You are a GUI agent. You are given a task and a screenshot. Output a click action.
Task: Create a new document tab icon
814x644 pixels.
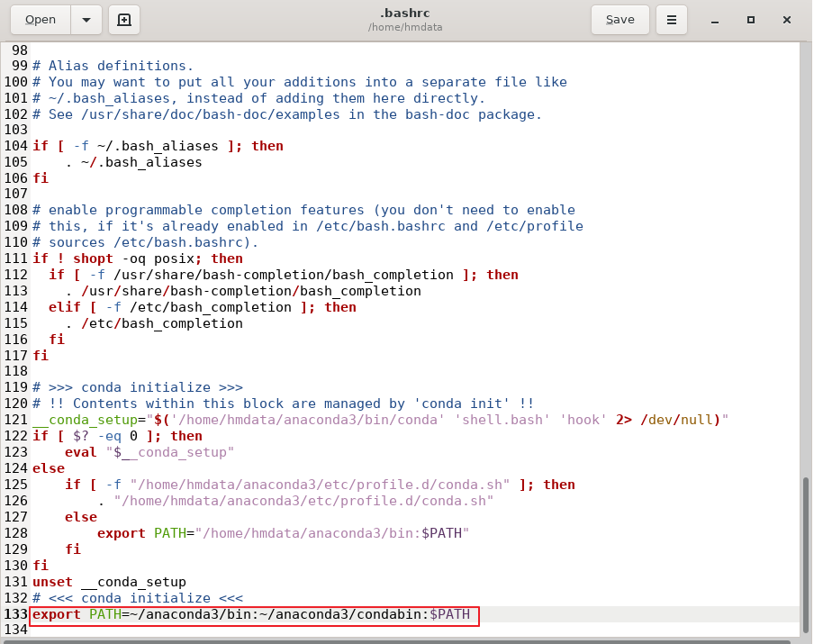pyautogui.click(x=124, y=20)
